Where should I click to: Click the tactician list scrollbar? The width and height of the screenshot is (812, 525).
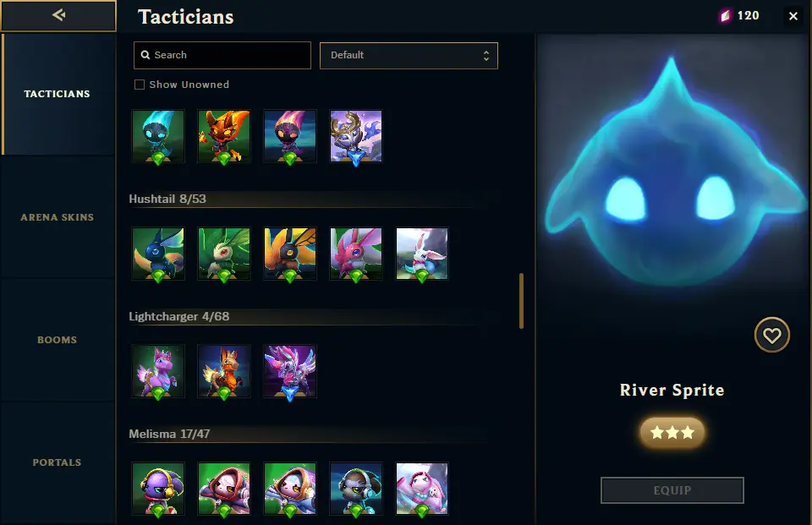(522, 301)
